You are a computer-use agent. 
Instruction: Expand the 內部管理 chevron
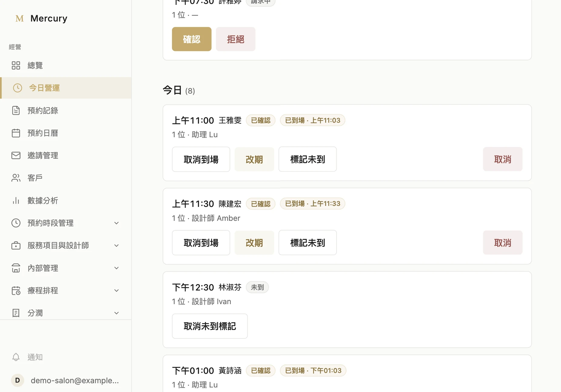pos(116,268)
